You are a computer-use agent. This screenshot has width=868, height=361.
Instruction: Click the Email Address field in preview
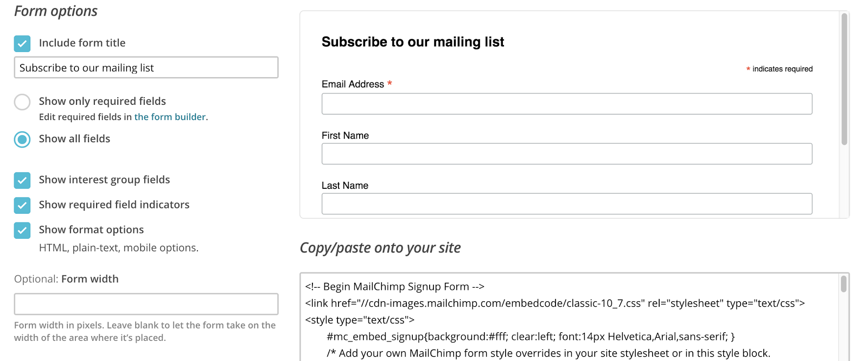(566, 104)
